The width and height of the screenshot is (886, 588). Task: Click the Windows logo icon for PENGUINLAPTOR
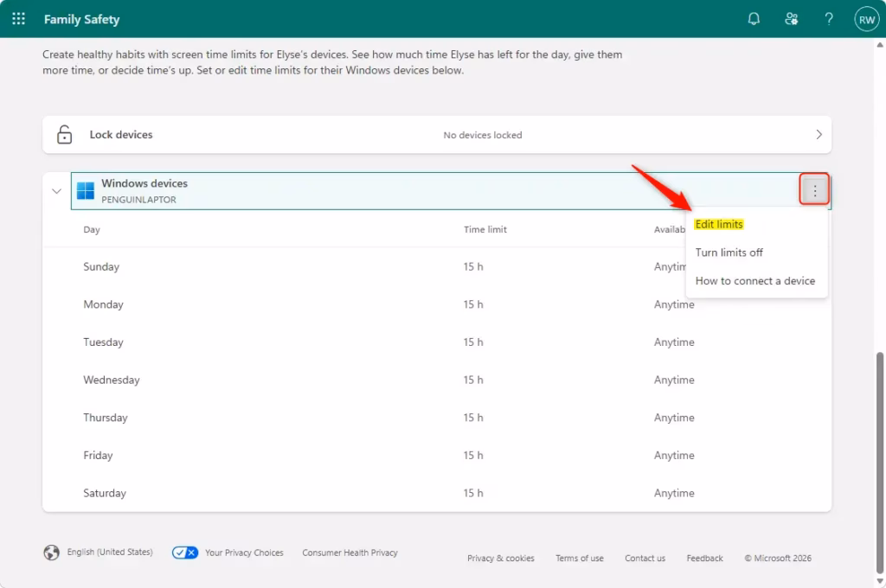86,191
